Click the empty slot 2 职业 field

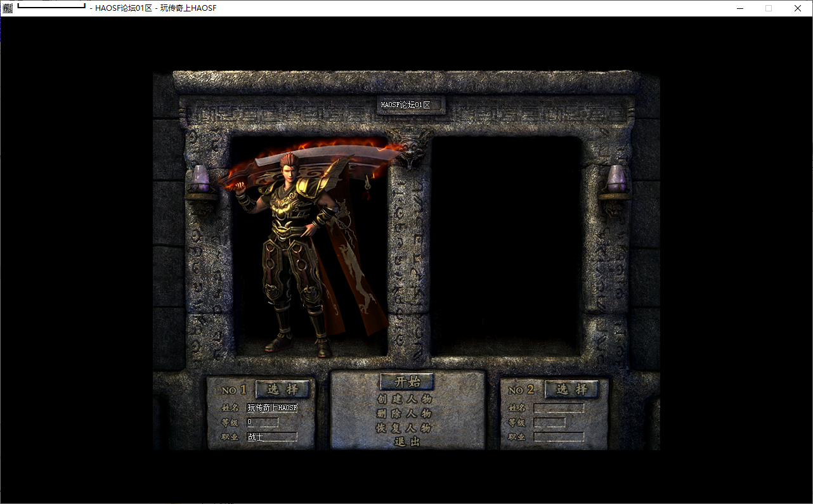(559, 437)
